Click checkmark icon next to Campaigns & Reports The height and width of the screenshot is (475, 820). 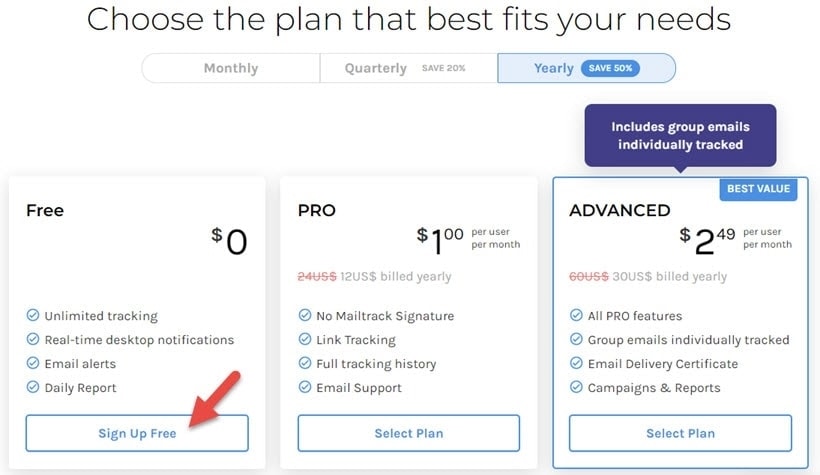click(x=576, y=387)
